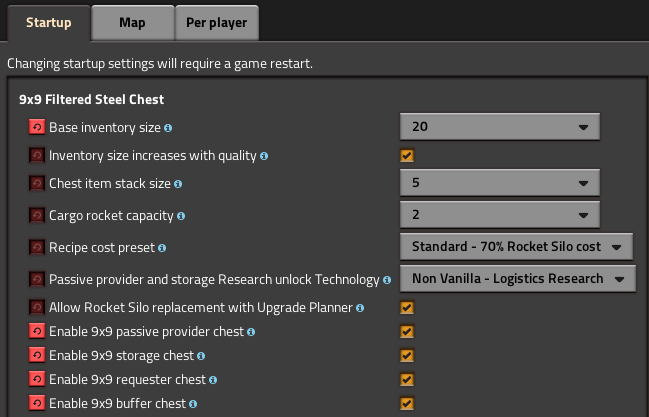Viewport: 649px width, 417px height.
Task: Reset Enable 9x9 buffer chest setting
Action: tap(37, 403)
